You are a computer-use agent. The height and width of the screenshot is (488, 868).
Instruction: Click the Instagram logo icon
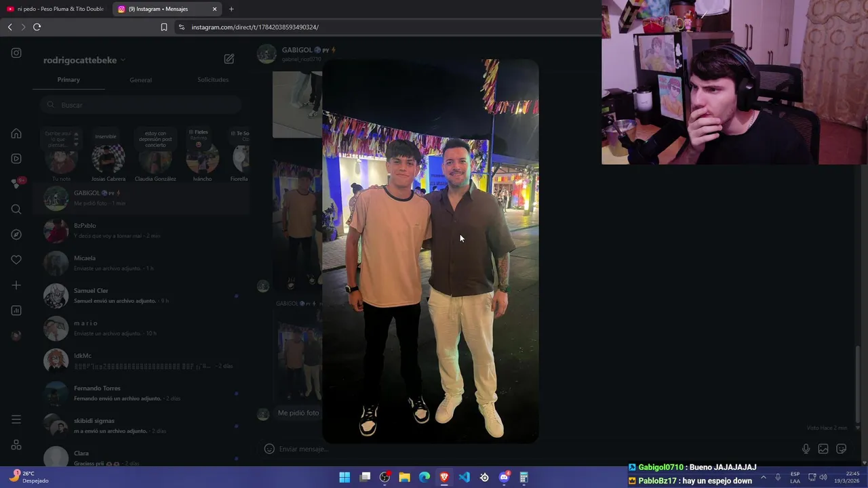(x=16, y=53)
